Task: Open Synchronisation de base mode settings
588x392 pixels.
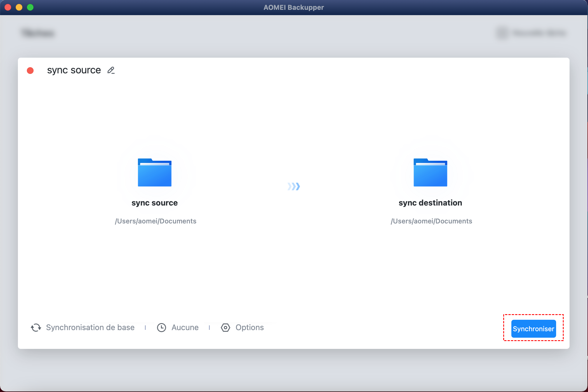Action: [90, 328]
